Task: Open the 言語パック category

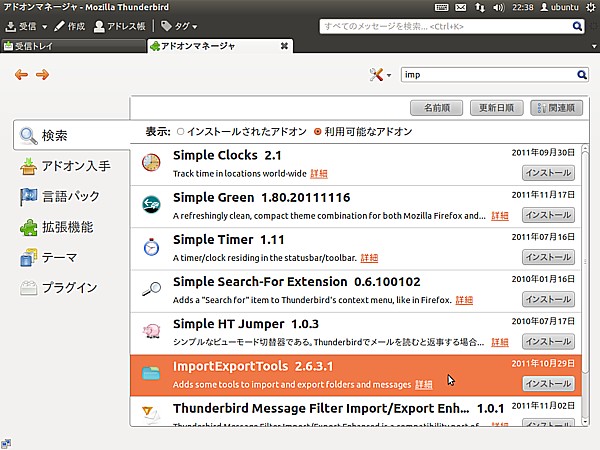Action: (x=60, y=196)
